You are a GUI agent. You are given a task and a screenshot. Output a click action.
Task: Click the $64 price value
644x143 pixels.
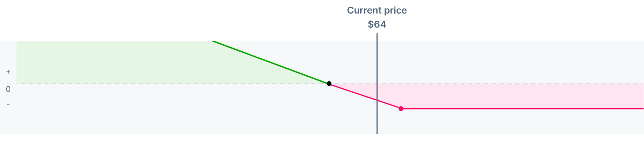tap(377, 25)
